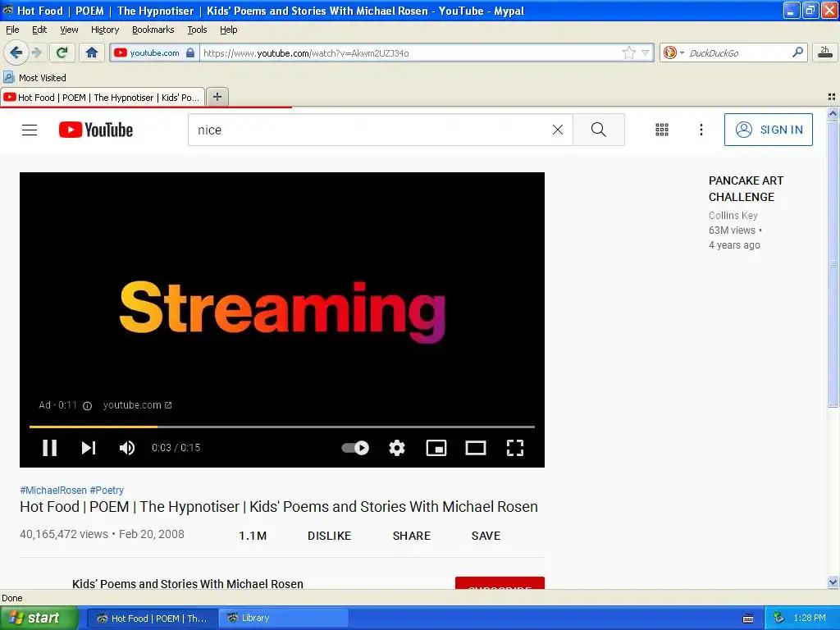Select the Hot Food POEM browser tab

click(x=102, y=98)
